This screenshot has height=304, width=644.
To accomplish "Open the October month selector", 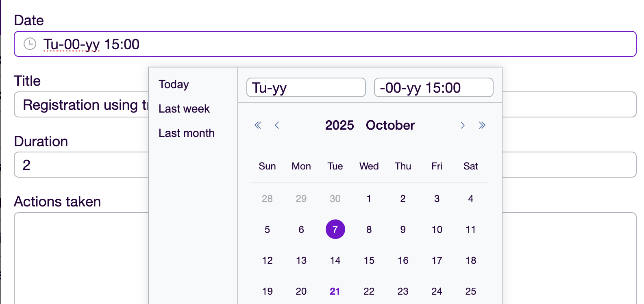I will click(x=390, y=125).
